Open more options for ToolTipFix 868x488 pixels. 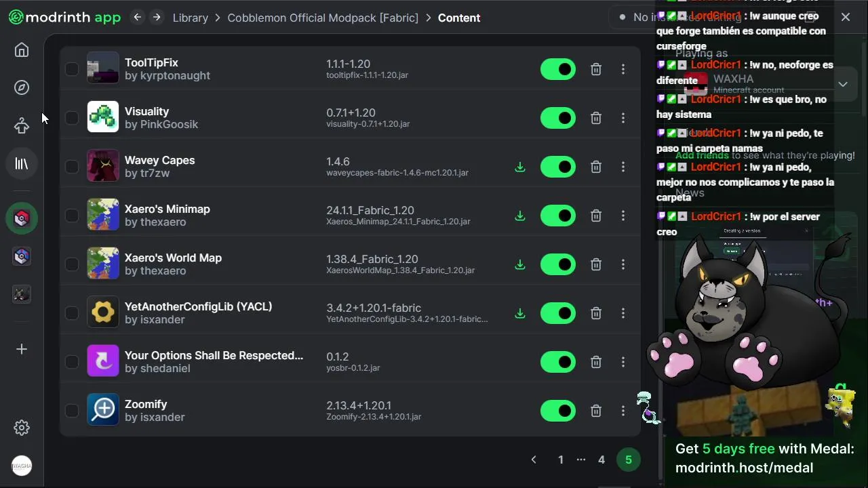[x=623, y=69]
